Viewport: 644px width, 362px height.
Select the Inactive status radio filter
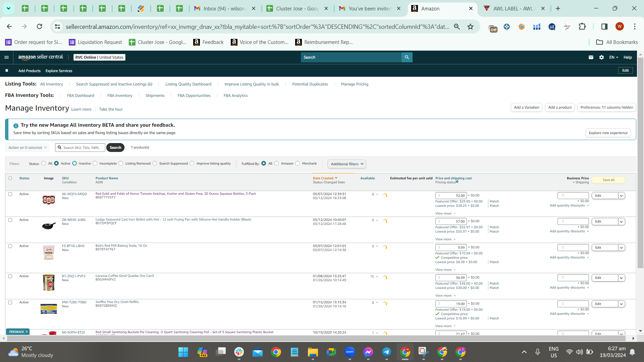pos(74,164)
